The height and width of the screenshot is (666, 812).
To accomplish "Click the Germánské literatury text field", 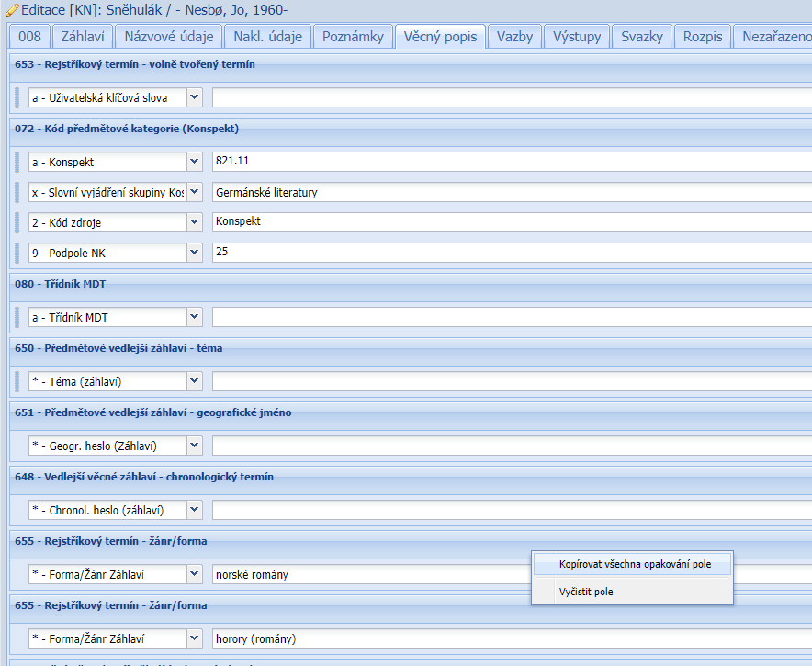I will (510, 193).
